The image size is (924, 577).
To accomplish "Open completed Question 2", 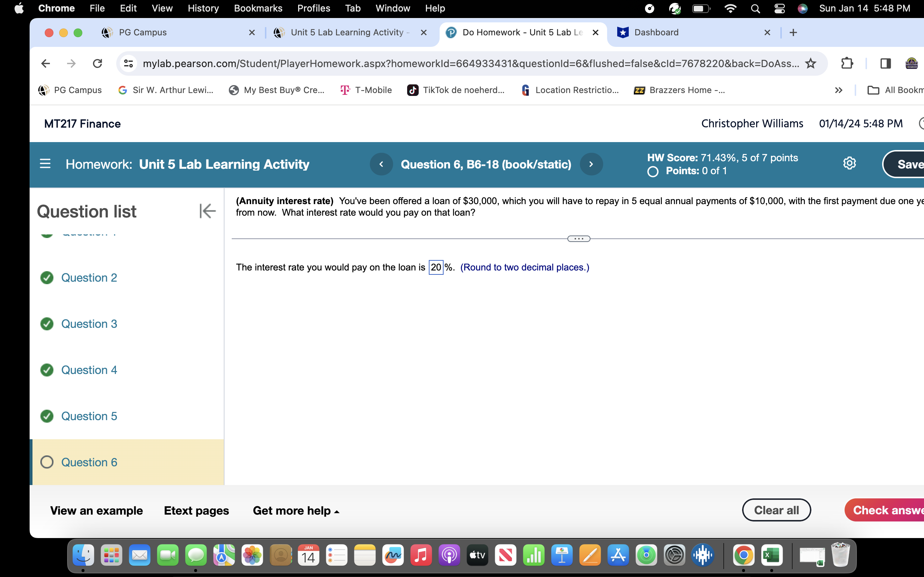I will (x=89, y=277).
